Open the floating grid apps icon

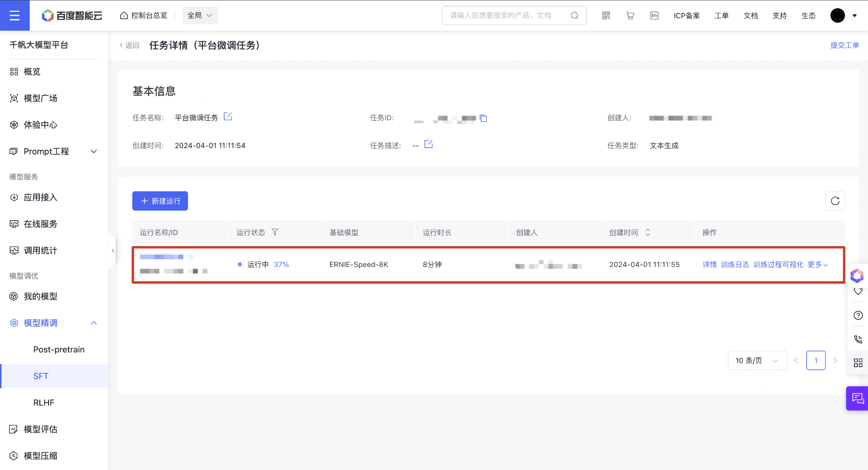pyautogui.click(x=858, y=363)
